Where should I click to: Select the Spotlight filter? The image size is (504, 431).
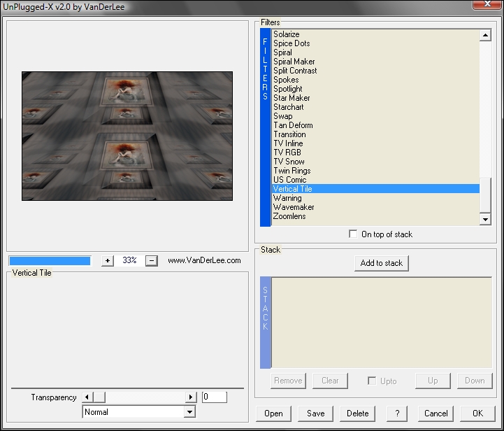tap(375, 89)
